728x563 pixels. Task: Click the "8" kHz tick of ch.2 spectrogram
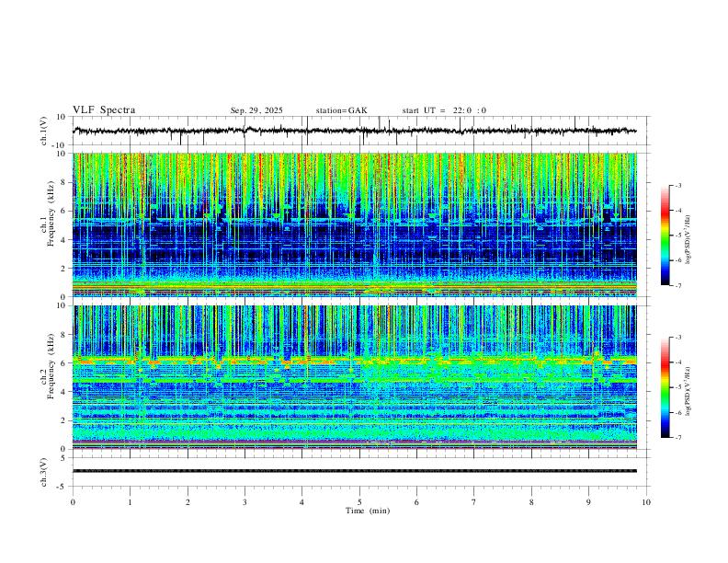click(x=64, y=335)
